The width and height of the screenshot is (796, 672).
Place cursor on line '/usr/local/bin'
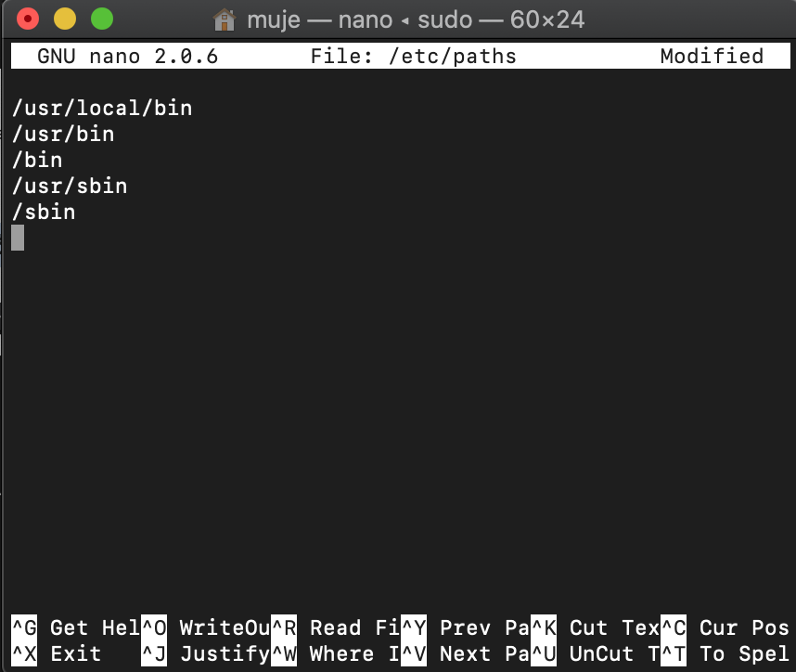click(102, 109)
